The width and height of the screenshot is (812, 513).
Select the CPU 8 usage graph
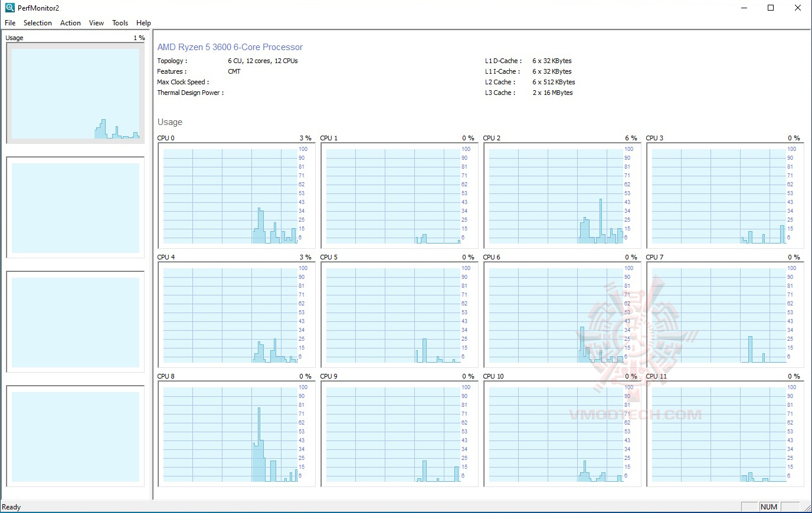coord(237,434)
